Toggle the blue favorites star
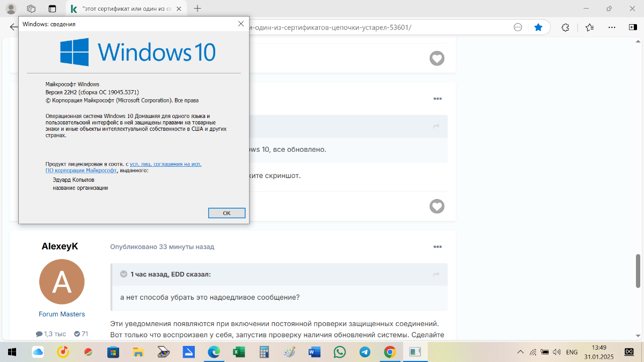The height and width of the screenshot is (362, 644). [538, 27]
